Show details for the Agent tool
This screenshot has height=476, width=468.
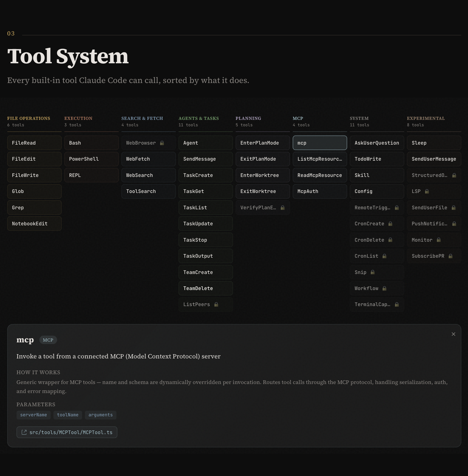pos(206,143)
